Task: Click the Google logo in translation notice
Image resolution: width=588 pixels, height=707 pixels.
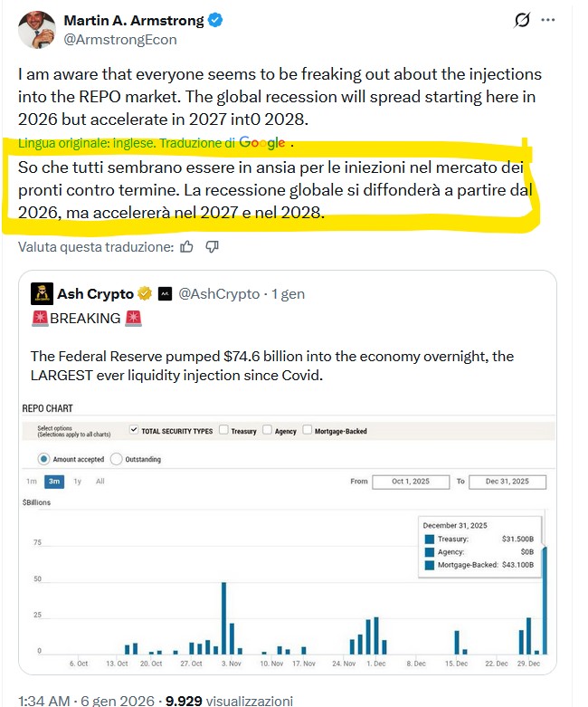Action: pos(262,143)
